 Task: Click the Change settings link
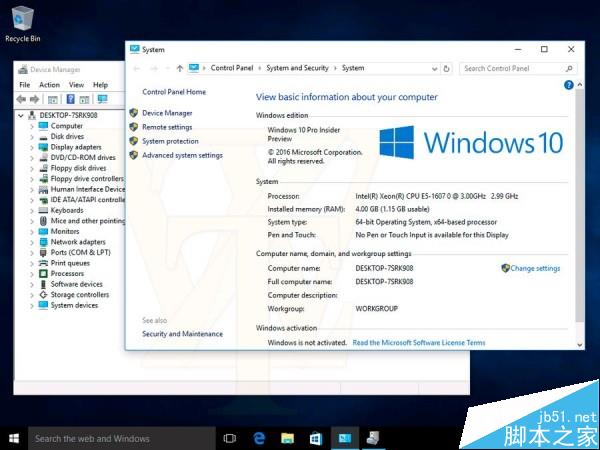click(x=535, y=268)
